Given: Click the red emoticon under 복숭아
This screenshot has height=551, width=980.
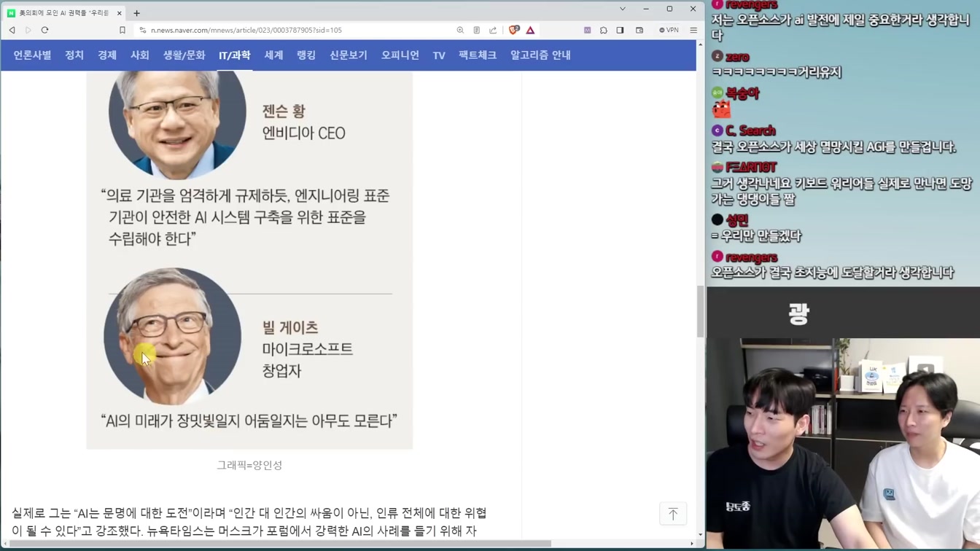Looking at the screenshot, I should click(721, 109).
